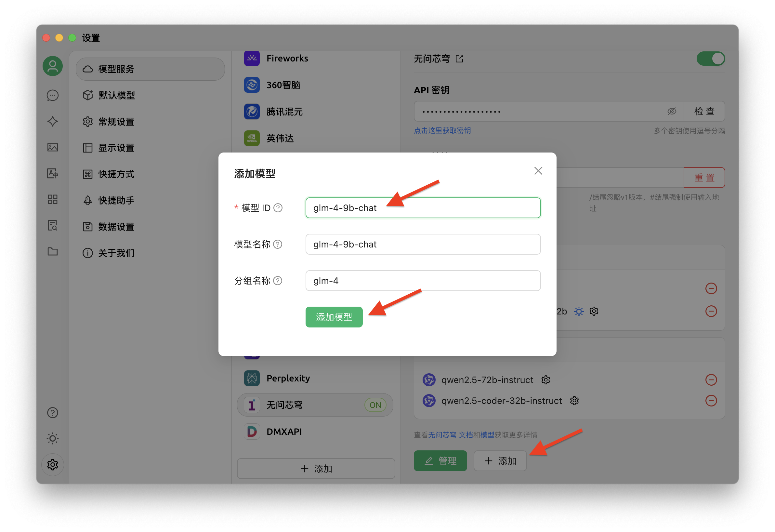775x532 pixels.
Task: Click the DMXAPI provider icon
Action: pos(252,432)
